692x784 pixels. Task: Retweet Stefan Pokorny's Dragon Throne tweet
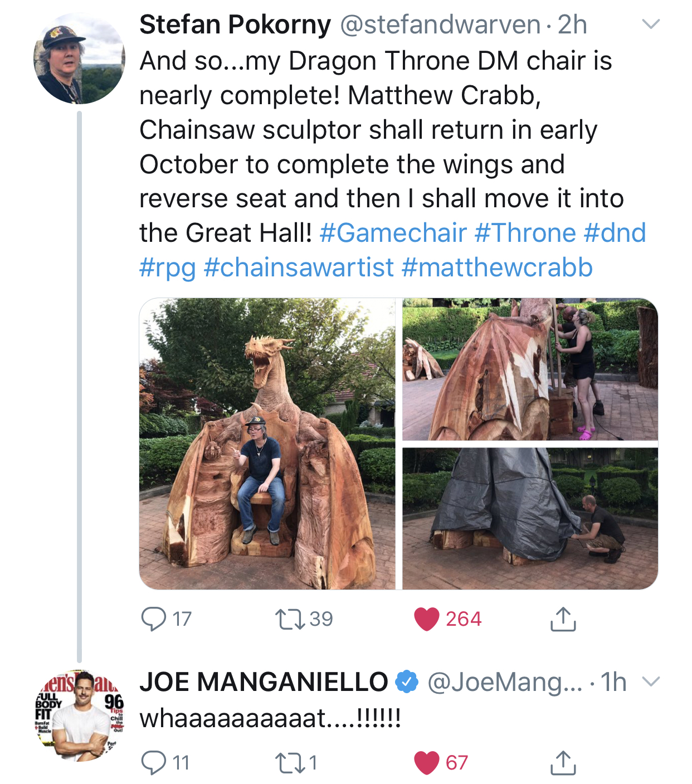tap(290, 619)
